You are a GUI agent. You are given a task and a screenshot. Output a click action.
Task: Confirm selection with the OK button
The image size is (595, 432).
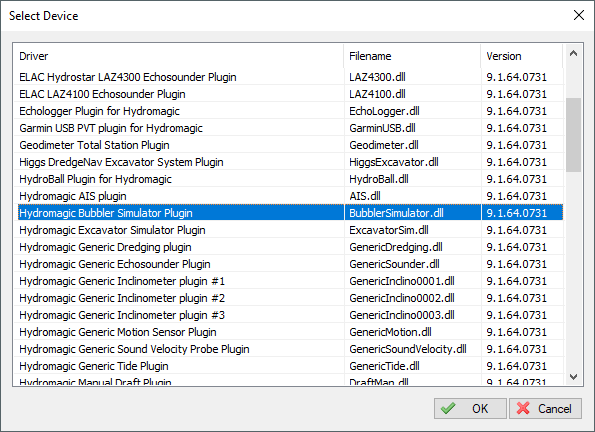470,408
